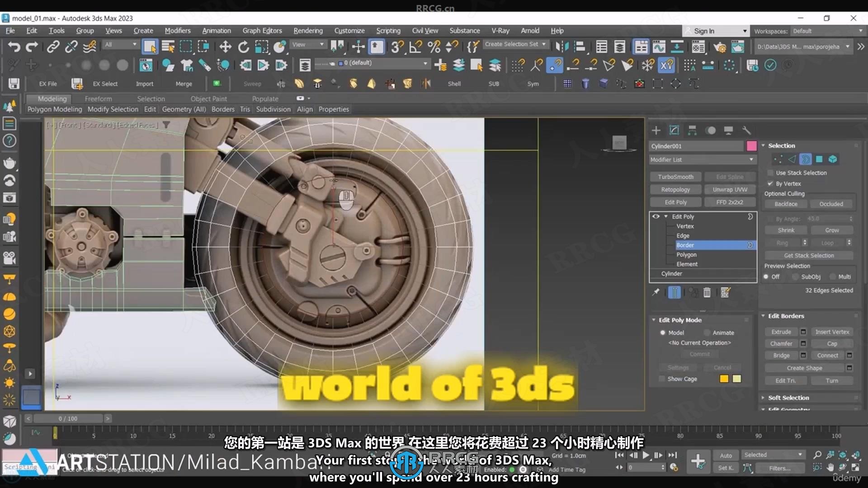The height and width of the screenshot is (488, 868).
Task: Open the Graph Editors menu
Action: 262,31
